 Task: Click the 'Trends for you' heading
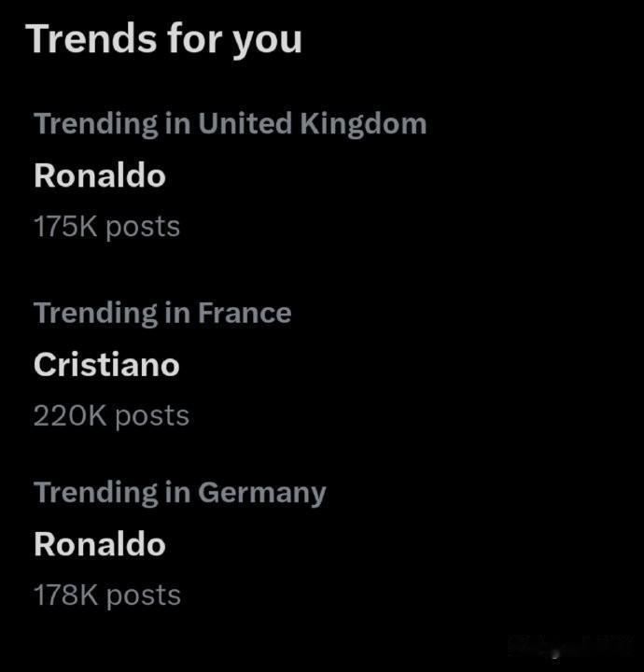(x=164, y=39)
